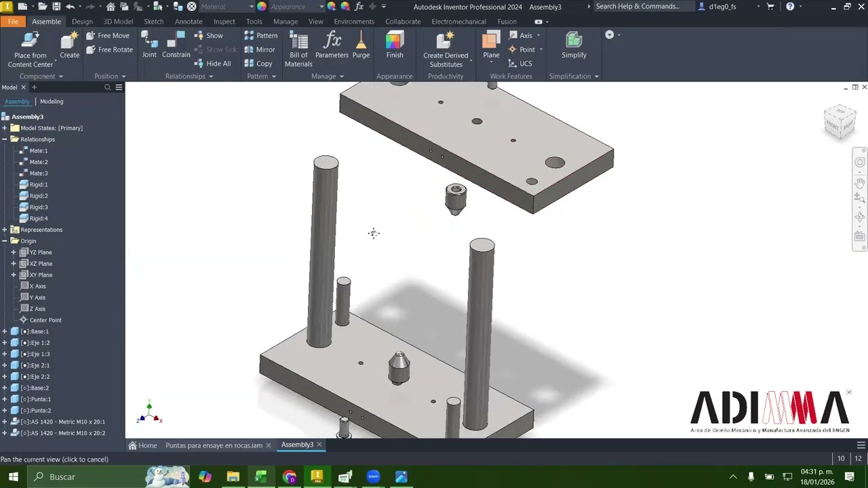
Task: Start the Pattern component tool
Action: coord(260,35)
